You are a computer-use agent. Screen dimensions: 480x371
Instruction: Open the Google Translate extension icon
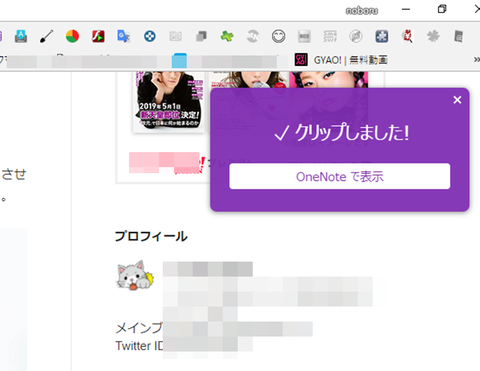123,36
